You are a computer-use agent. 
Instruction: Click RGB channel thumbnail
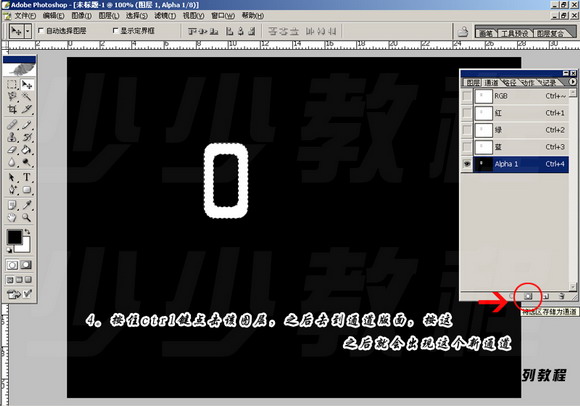[483, 96]
